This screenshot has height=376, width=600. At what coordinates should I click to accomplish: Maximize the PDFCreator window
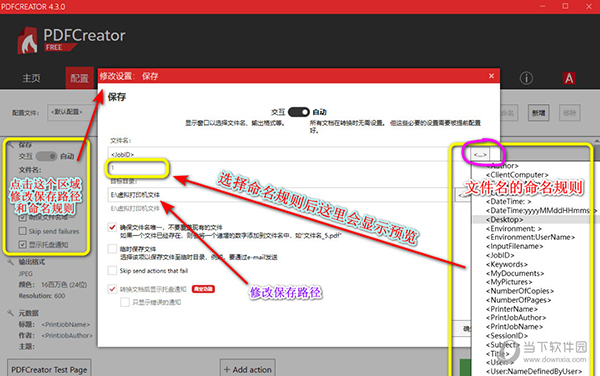(x=565, y=7)
